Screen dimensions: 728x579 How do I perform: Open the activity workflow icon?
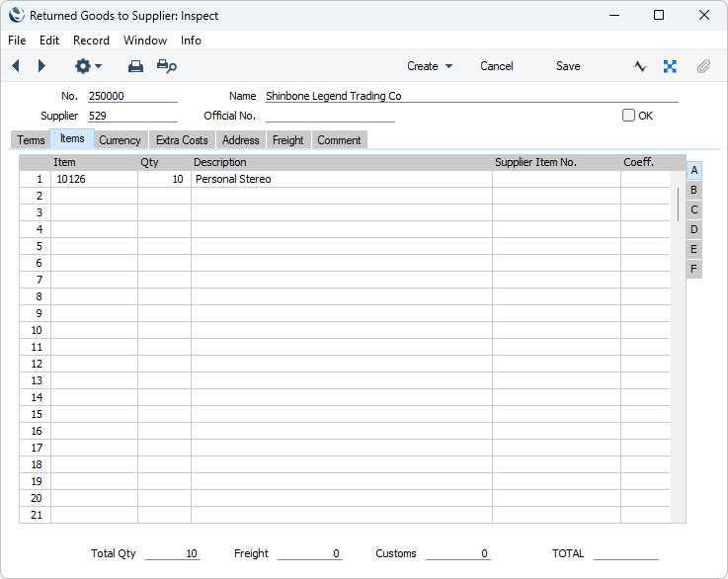[x=639, y=66]
